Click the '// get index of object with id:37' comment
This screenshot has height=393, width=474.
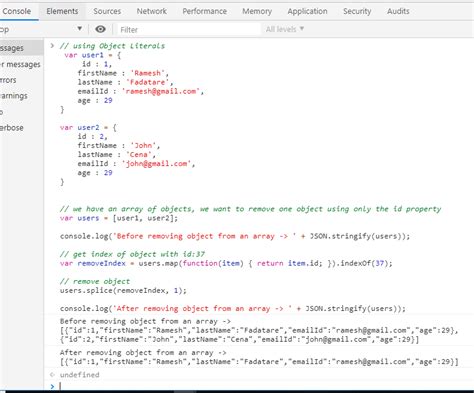tap(132, 254)
